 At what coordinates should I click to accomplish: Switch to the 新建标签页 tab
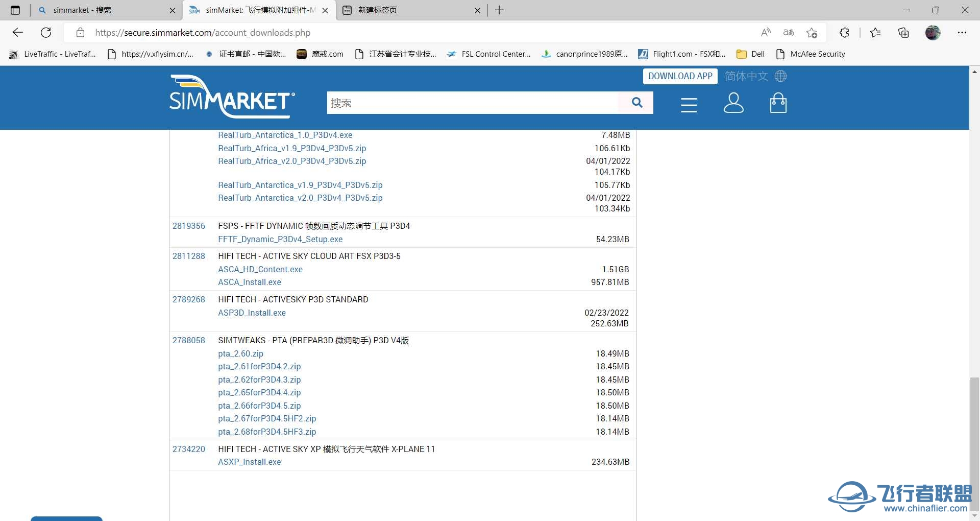411,10
